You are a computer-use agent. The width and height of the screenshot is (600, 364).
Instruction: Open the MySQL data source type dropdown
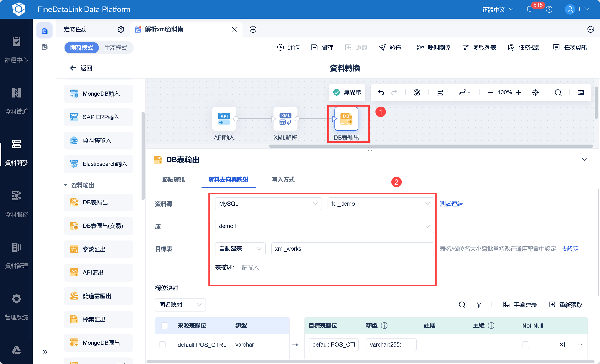(x=268, y=204)
